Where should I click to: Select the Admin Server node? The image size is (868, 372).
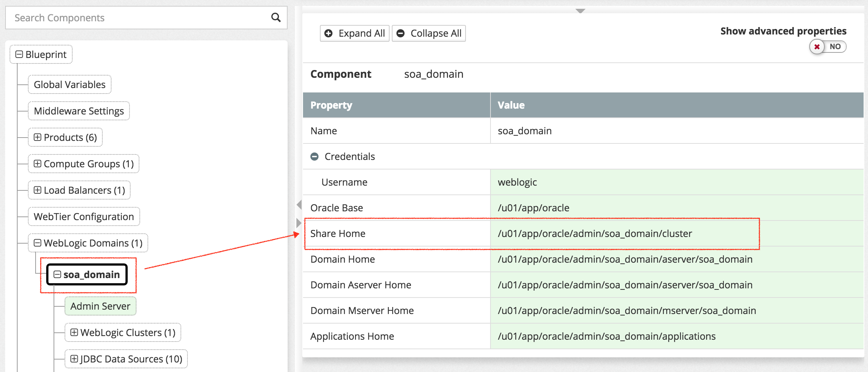(x=100, y=306)
